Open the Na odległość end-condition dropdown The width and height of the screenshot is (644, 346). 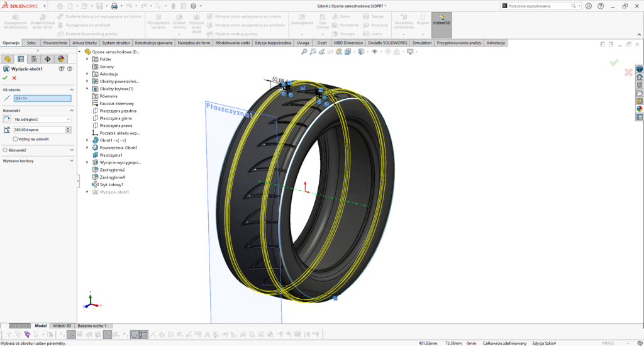(x=42, y=119)
